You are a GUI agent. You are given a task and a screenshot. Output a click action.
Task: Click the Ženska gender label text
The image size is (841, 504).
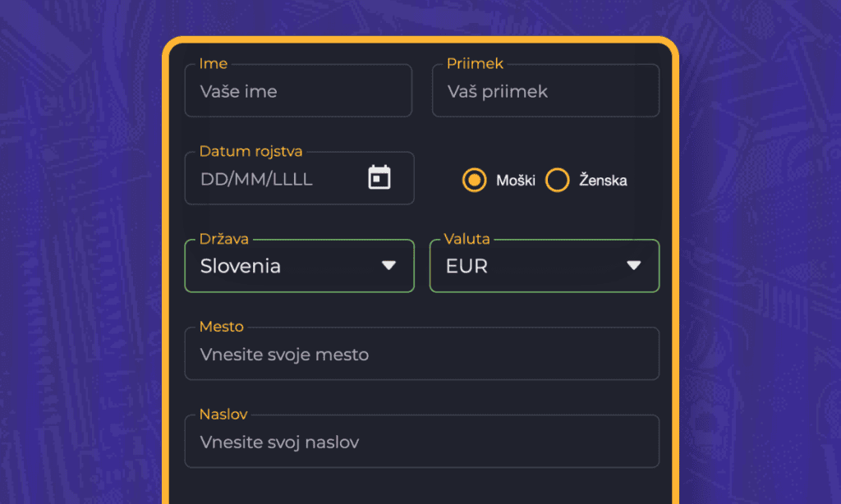coord(603,181)
